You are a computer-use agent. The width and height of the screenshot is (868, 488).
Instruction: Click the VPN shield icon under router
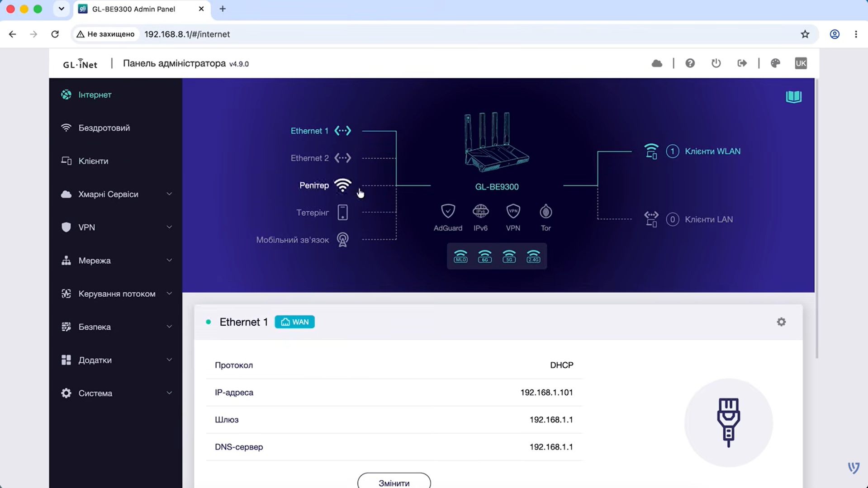513,211
